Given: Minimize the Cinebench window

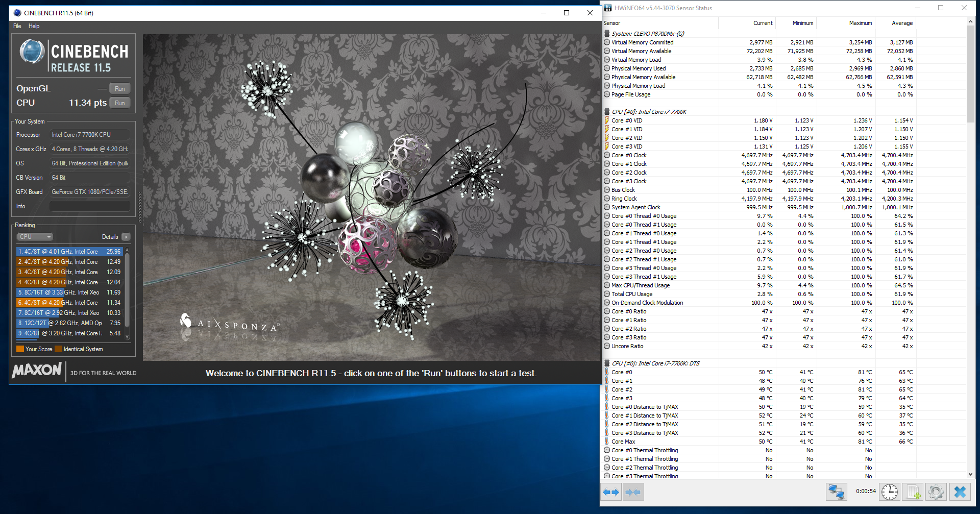Looking at the screenshot, I should [x=543, y=13].
